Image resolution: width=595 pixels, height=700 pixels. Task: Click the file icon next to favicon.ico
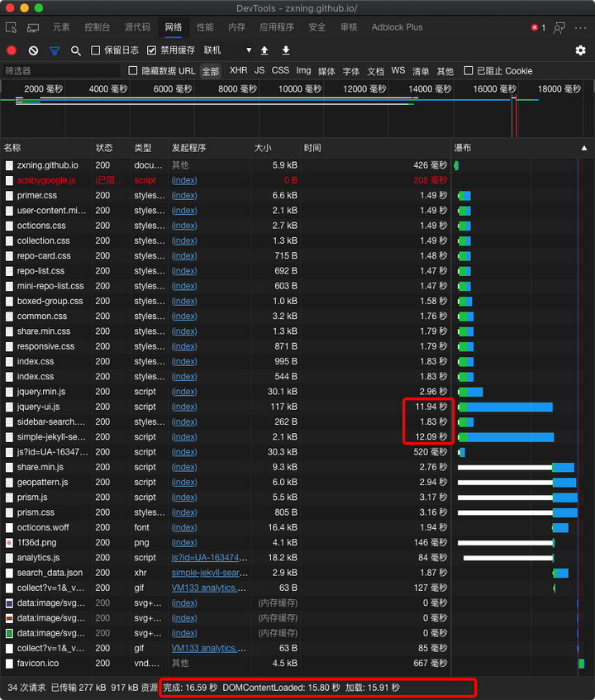[9, 664]
